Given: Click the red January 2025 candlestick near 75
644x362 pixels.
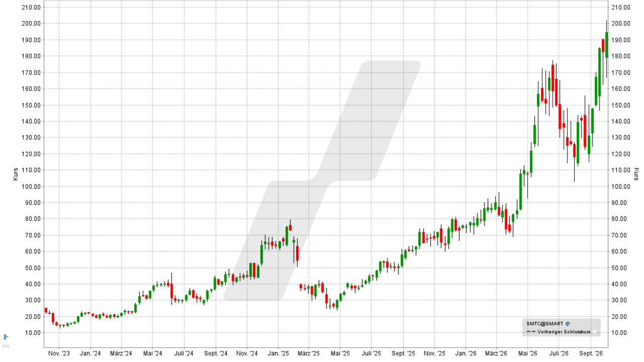Looking at the screenshot, I should point(290,228).
